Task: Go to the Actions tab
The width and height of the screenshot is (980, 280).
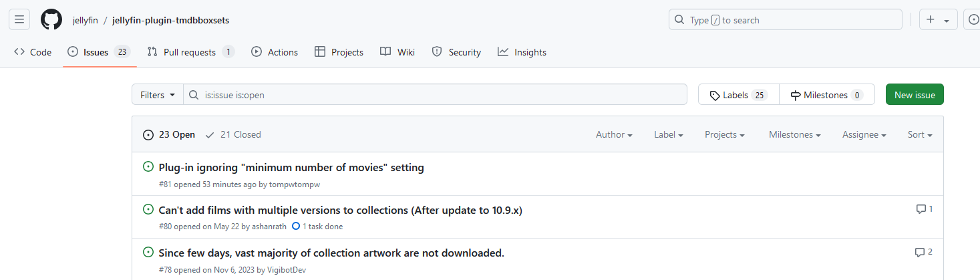Action: [275, 52]
